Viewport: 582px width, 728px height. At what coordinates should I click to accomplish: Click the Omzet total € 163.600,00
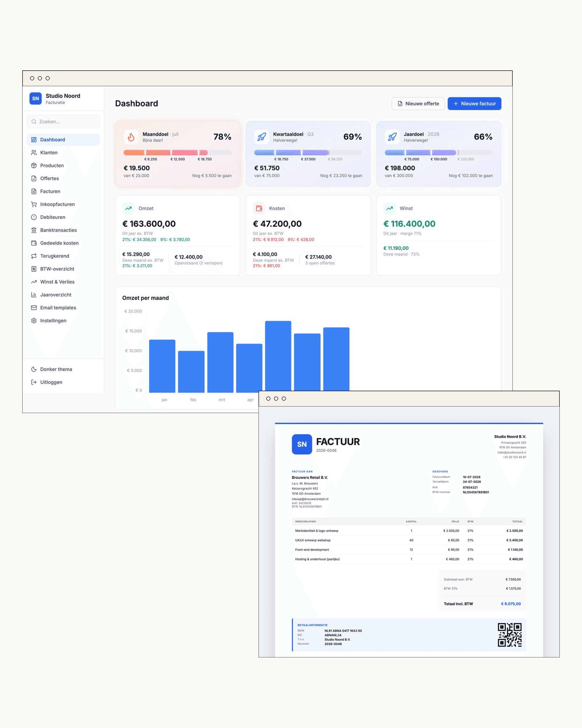click(x=149, y=224)
